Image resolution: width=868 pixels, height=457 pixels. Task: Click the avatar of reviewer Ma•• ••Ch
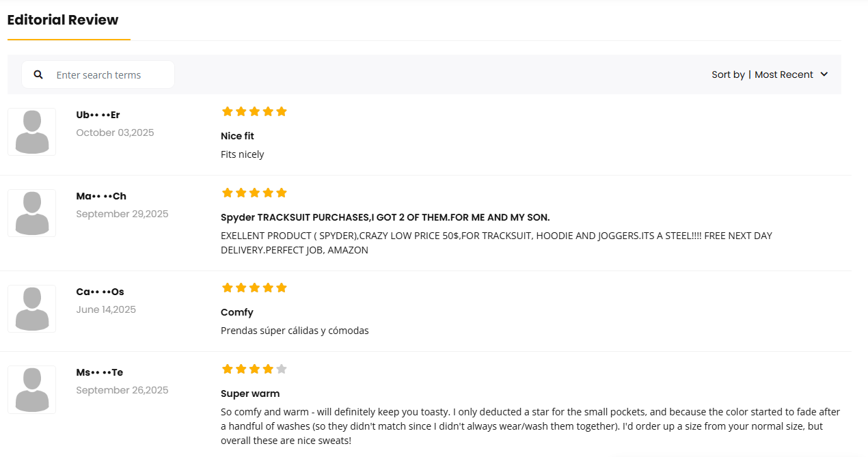click(31, 213)
